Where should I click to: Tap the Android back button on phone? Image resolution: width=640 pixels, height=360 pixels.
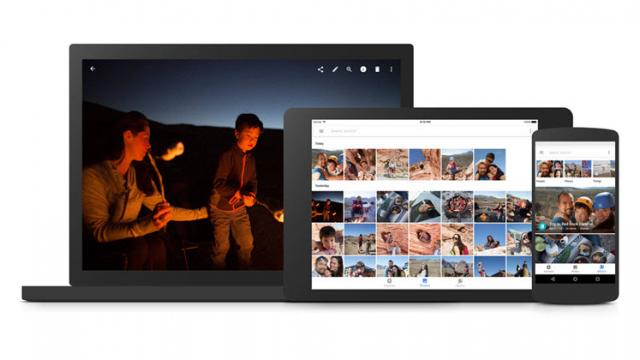click(553, 279)
